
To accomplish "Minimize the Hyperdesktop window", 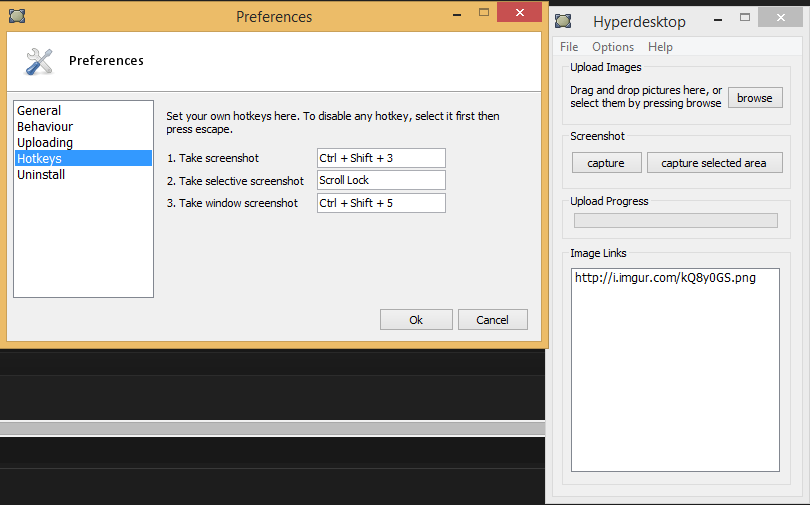I will click(x=718, y=20).
